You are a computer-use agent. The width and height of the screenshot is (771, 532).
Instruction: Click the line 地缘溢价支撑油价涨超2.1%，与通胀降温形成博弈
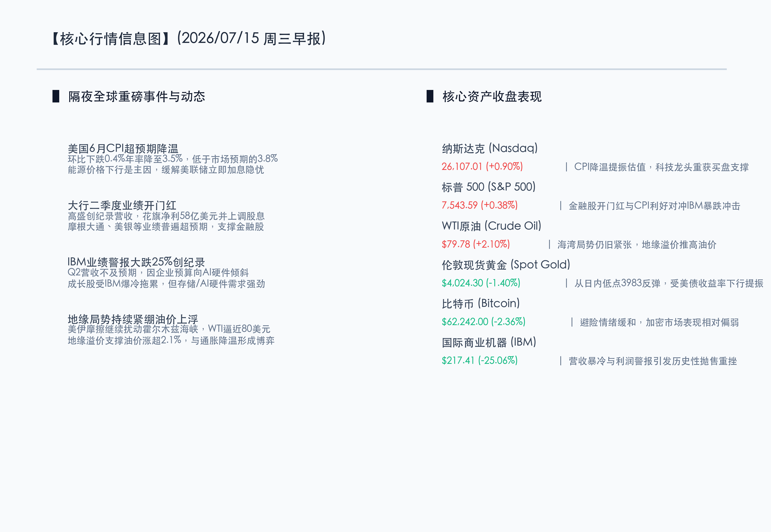point(171,340)
